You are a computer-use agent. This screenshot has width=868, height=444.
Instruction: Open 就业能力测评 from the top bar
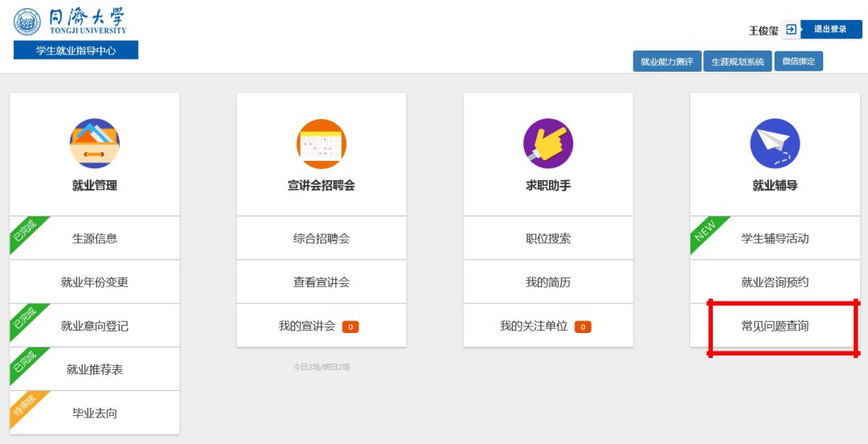[666, 62]
